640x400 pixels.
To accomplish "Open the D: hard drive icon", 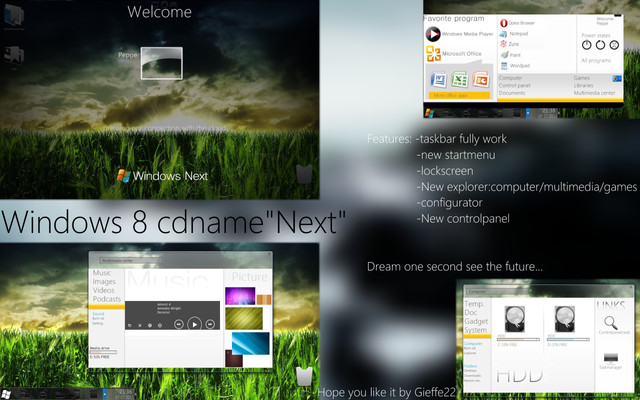I will click(564, 319).
